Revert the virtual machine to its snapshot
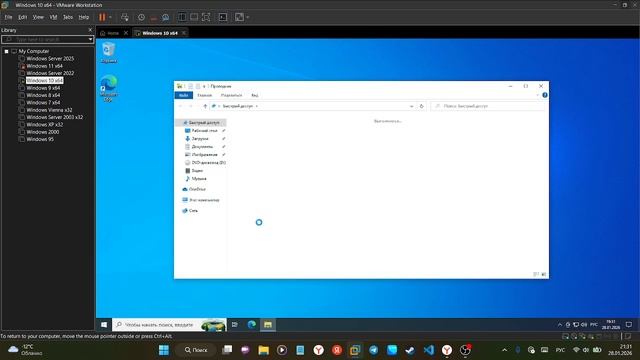Screen dimensions: 640x360 153,17
